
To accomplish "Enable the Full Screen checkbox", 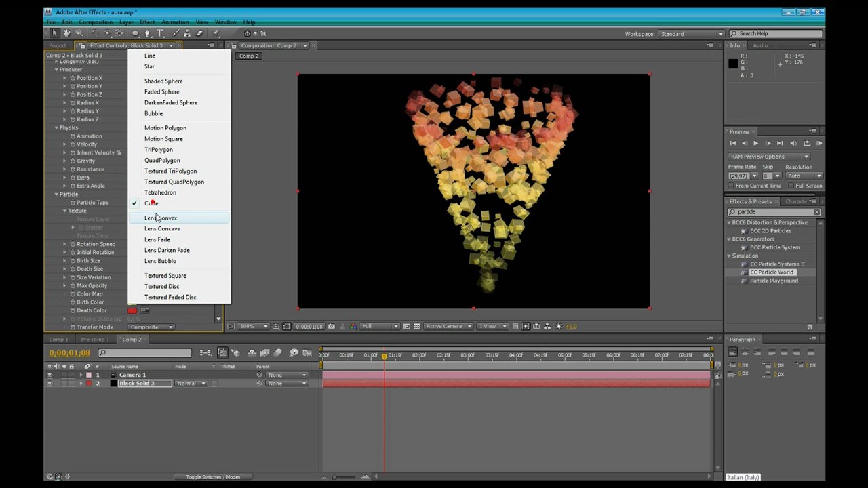I will pos(791,186).
